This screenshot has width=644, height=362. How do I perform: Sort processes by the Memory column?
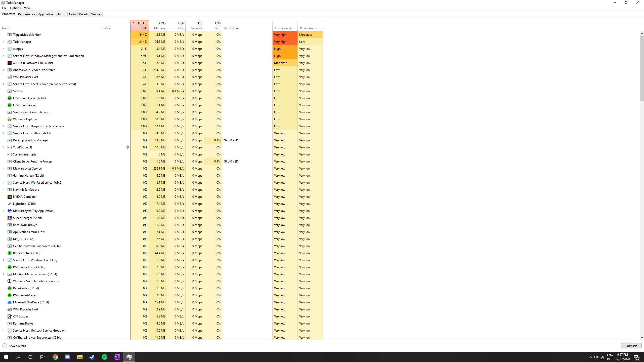158,26
